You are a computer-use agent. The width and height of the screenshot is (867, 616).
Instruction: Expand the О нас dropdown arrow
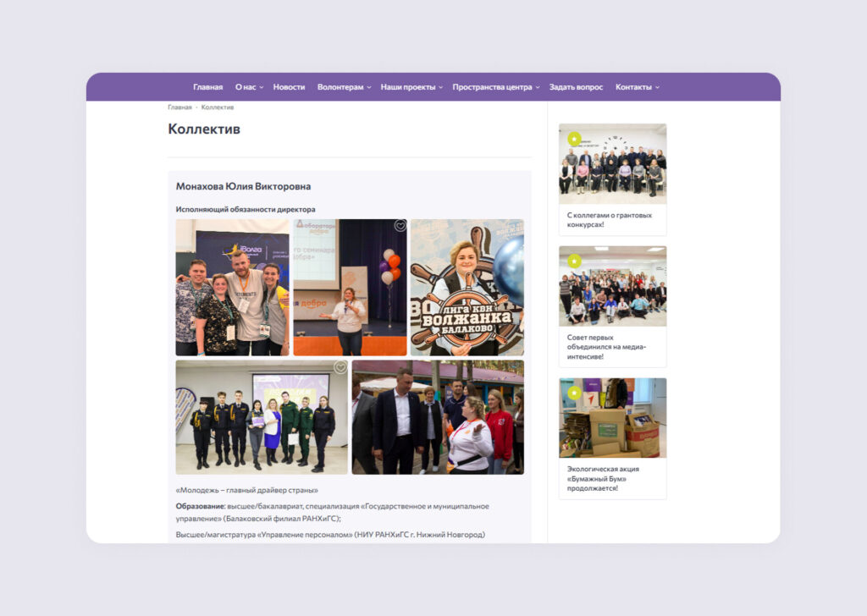tap(262, 87)
